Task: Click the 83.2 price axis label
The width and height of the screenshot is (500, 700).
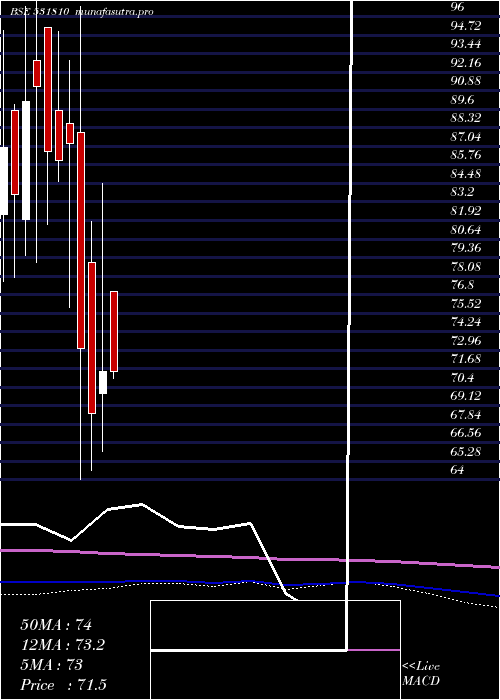Action: pyautogui.click(x=462, y=192)
